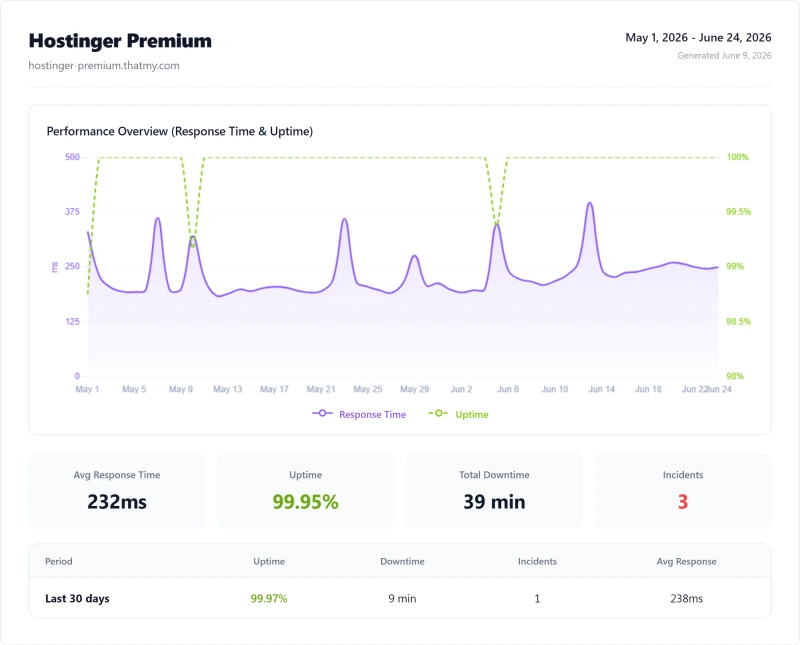The image size is (800, 645).
Task: Click the 99.95% uptime value
Action: tap(305, 502)
